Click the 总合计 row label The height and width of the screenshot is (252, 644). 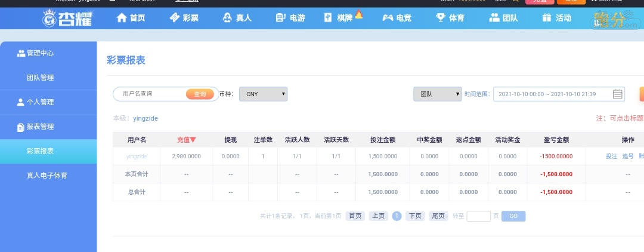tap(137, 192)
